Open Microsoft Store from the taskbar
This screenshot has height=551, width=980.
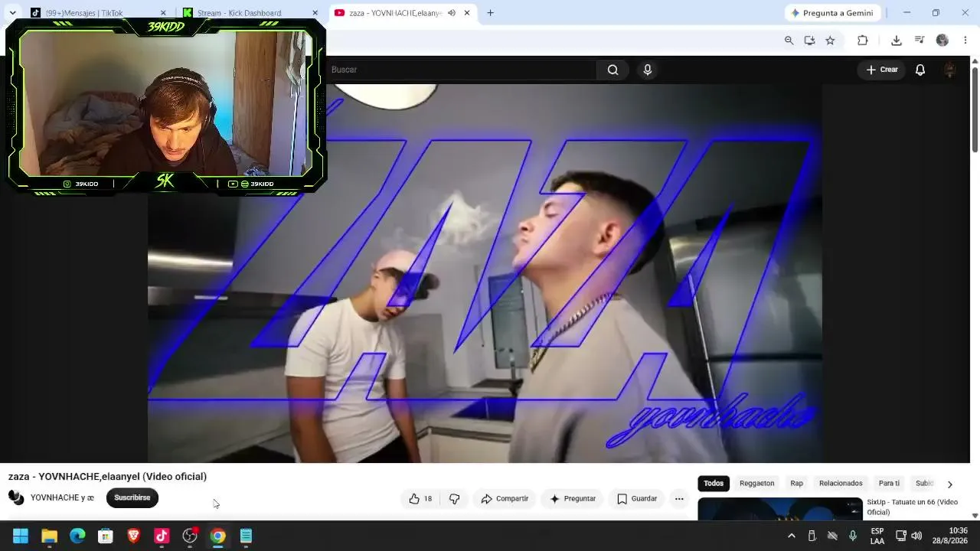[x=106, y=536]
